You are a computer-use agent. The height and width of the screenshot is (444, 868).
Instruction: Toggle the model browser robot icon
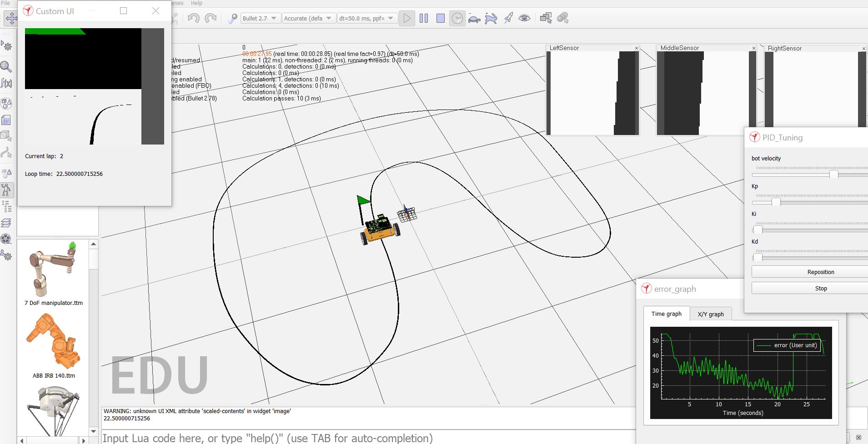point(6,190)
